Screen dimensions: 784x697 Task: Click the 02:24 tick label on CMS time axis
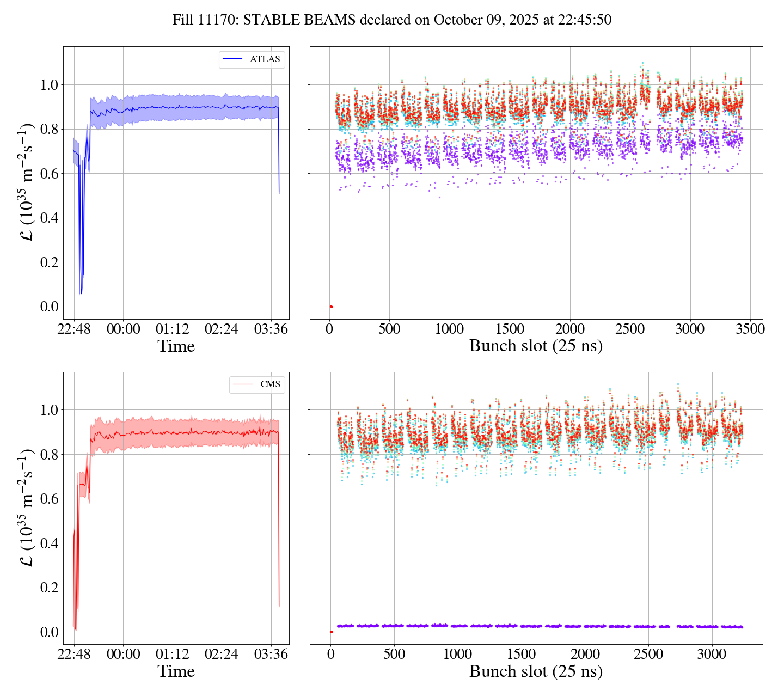point(222,654)
